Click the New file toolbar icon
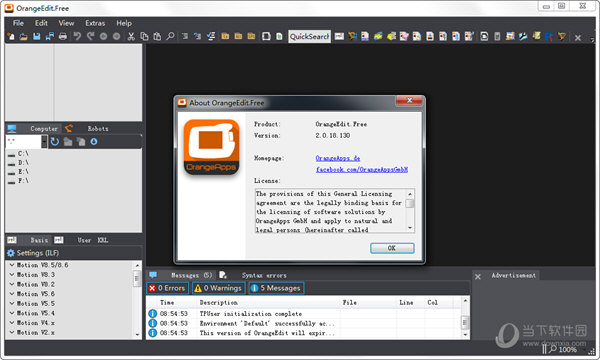Screen dimensions: 600x360 pos(11,36)
